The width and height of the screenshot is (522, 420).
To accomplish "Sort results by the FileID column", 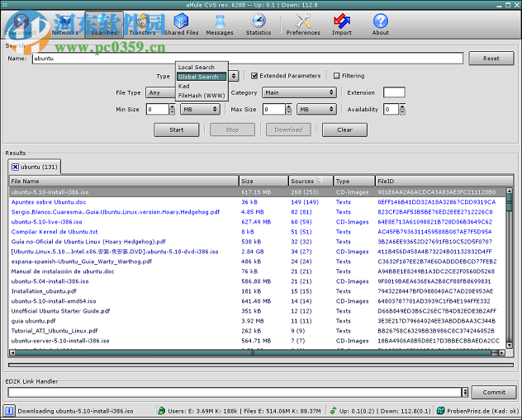I will [x=444, y=182].
